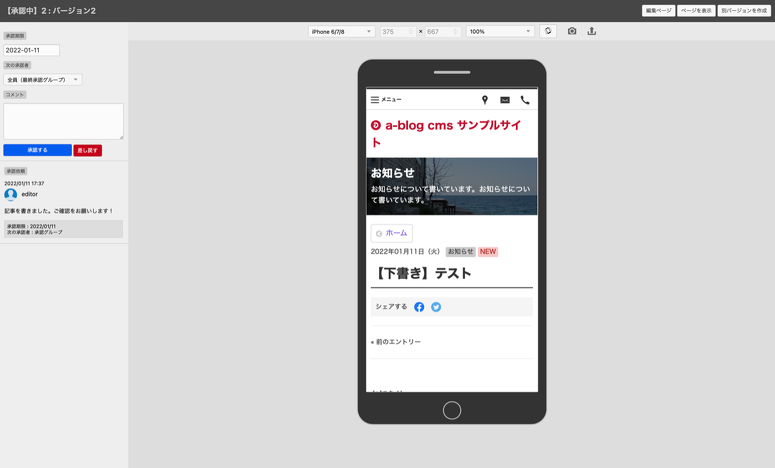Open the iPhone 6/7/8 device dropdown
Viewport: 775px width, 468px height.
coord(341,31)
